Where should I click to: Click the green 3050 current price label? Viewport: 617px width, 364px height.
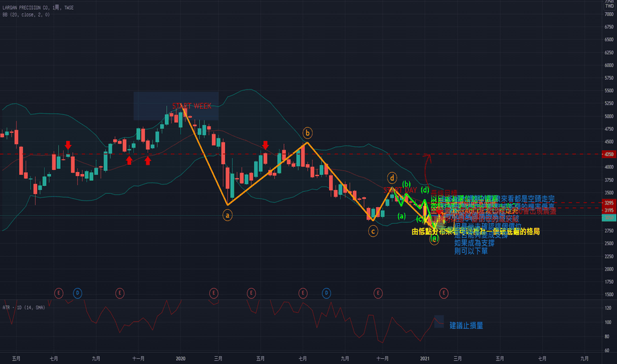click(609, 218)
